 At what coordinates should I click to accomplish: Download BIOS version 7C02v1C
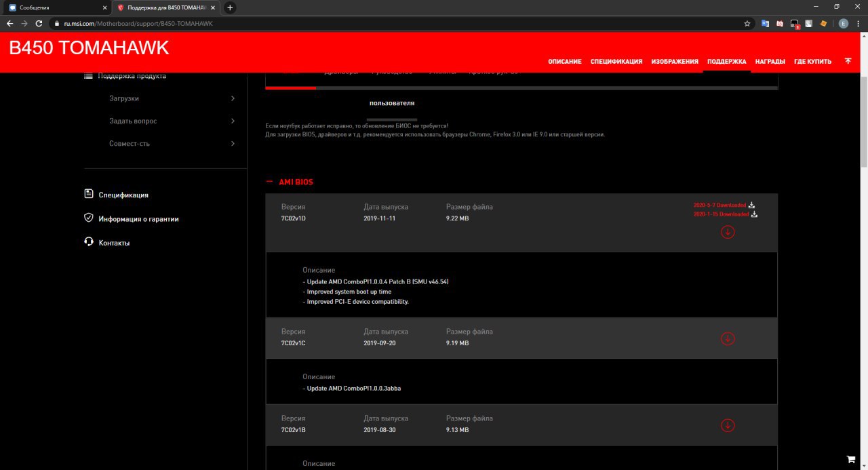click(x=728, y=338)
